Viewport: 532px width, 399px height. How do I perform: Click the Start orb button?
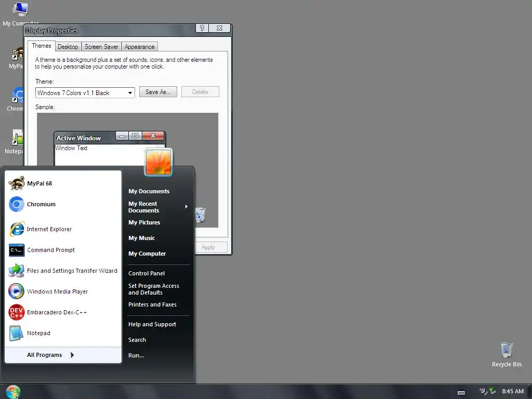tap(13, 392)
